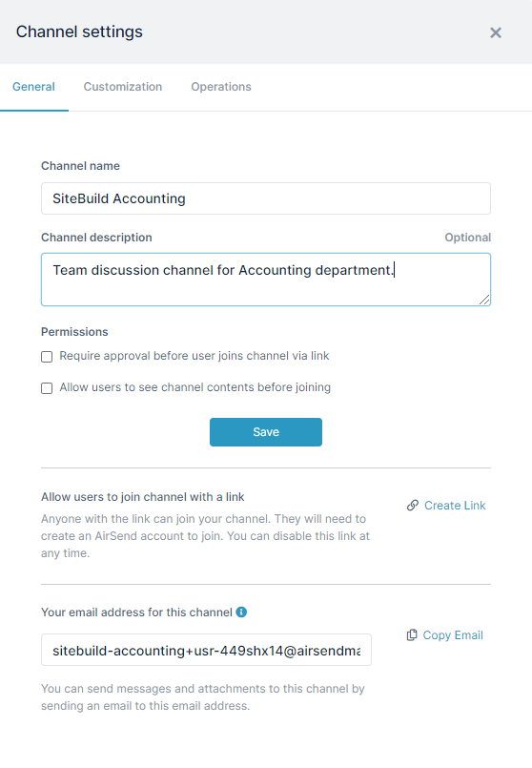Switch to the Customization tab
This screenshot has height=768, width=532.
[x=123, y=87]
